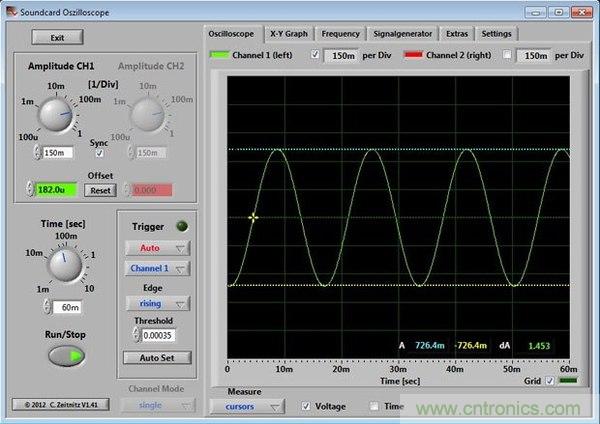Screen dimensions: 600x424
Task: Open the Trigger mode Auto dropdown
Action: coord(156,247)
